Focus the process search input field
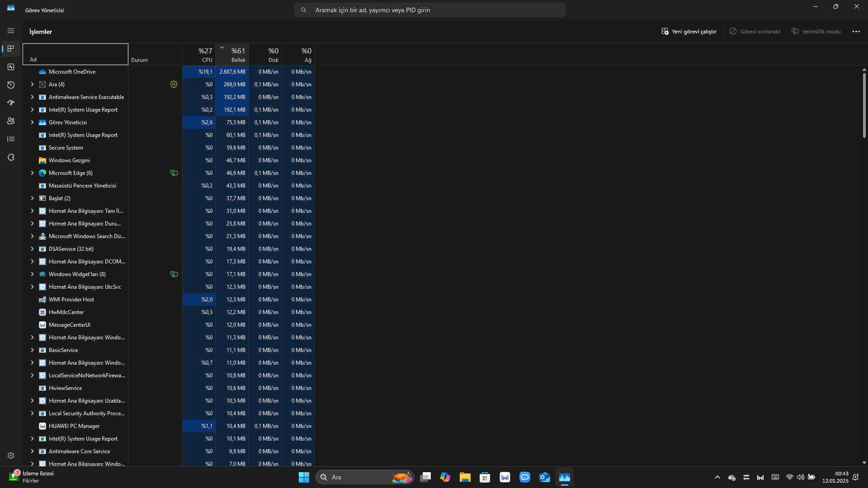 (429, 10)
